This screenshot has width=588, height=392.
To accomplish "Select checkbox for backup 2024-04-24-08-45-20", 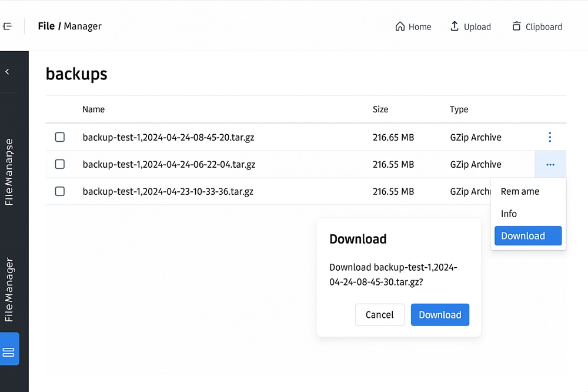I will [x=60, y=137].
